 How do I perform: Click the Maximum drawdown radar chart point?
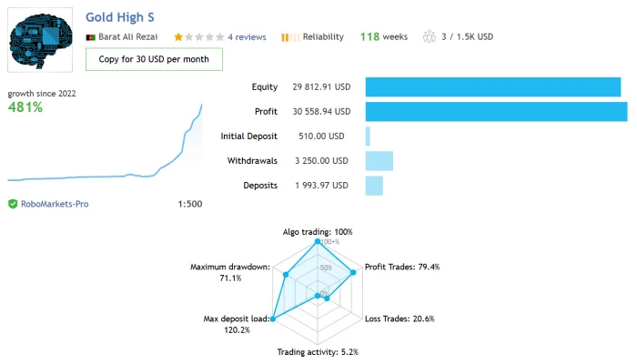tap(286, 275)
